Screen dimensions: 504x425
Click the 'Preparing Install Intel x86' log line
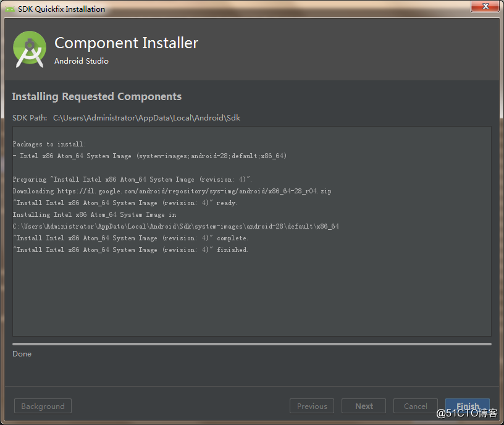(132, 179)
